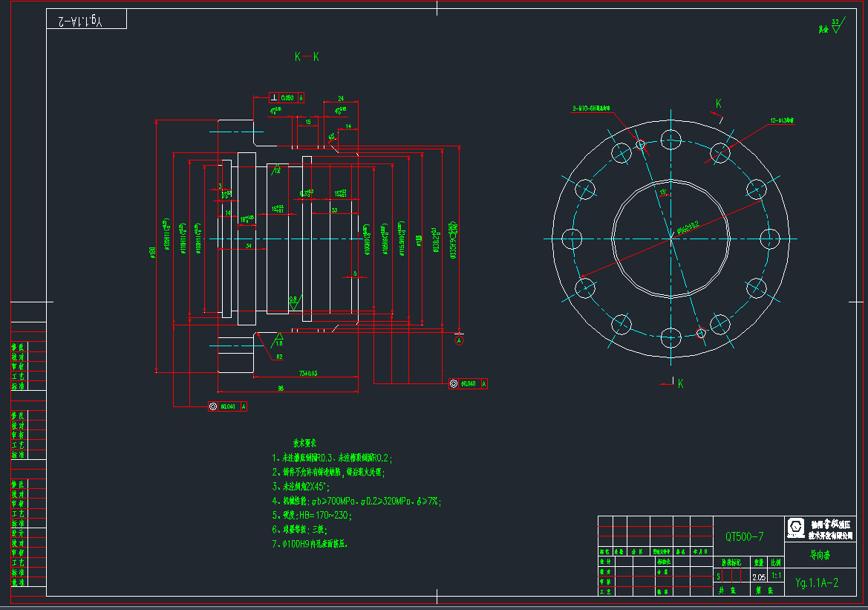Screen dimensions: 868x610
Task: Select the perpendicularity symbol in tolerance frame
Action: click(x=274, y=98)
